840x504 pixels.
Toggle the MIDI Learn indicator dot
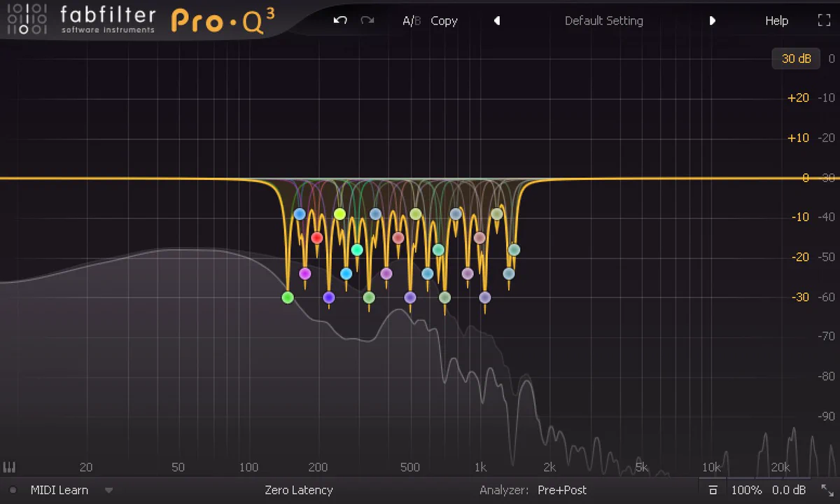tap(13, 490)
